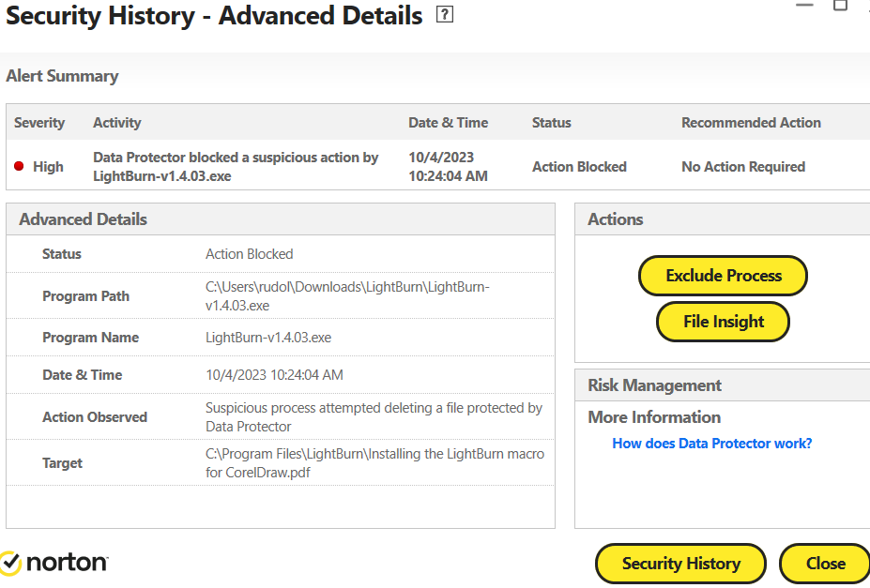
Task: Maximize the Security History window
Action: pyautogui.click(x=840, y=5)
